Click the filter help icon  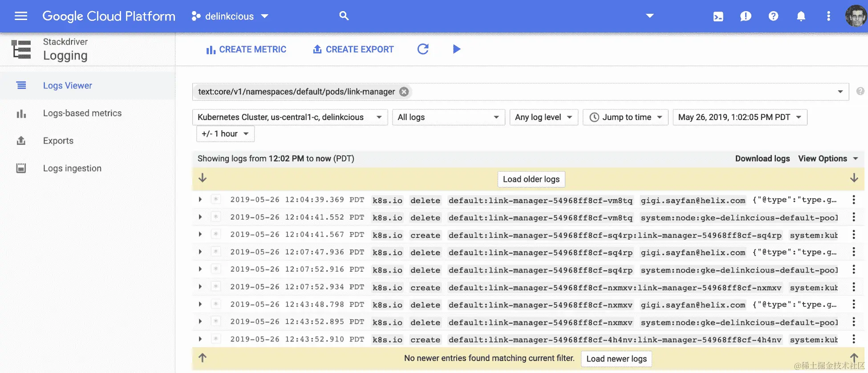[860, 91]
